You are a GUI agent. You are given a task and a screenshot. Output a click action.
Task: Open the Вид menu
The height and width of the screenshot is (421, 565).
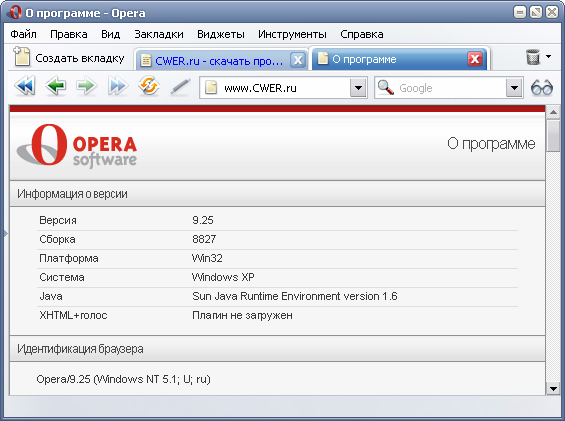pos(111,34)
